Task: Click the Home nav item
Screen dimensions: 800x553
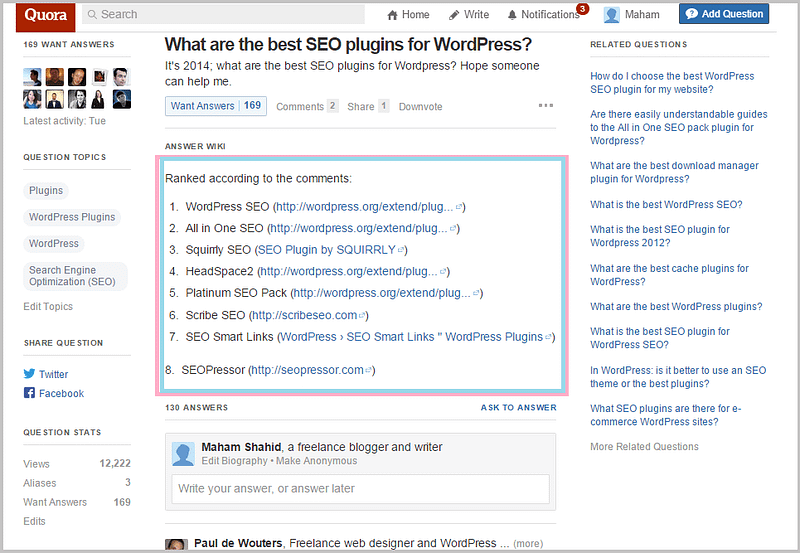Action: tap(408, 15)
